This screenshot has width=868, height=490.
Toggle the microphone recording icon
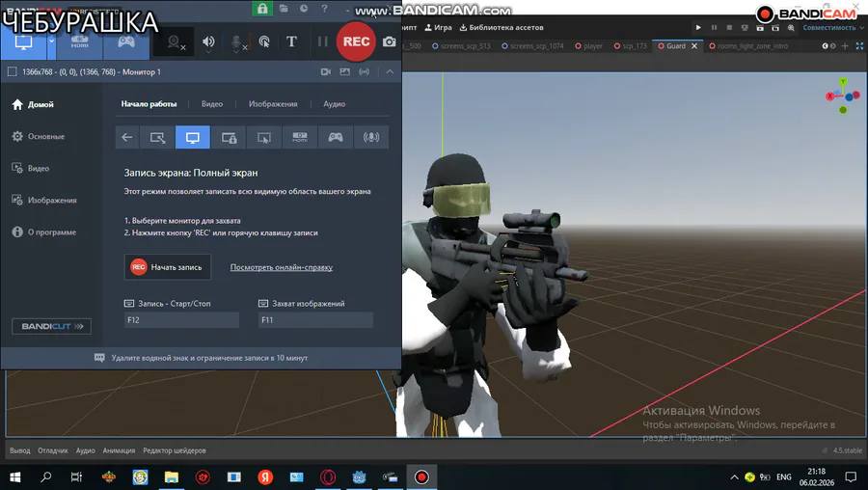tap(237, 42)
